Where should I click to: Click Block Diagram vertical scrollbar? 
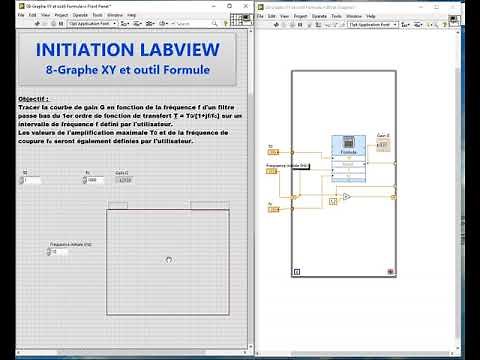pyautogui.click(x=458, y=189)
